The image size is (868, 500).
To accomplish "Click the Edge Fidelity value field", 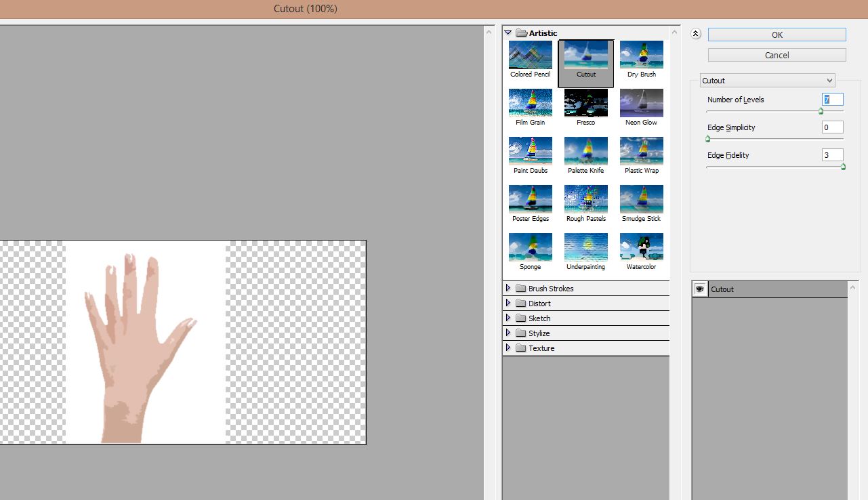I will [832, 155].
